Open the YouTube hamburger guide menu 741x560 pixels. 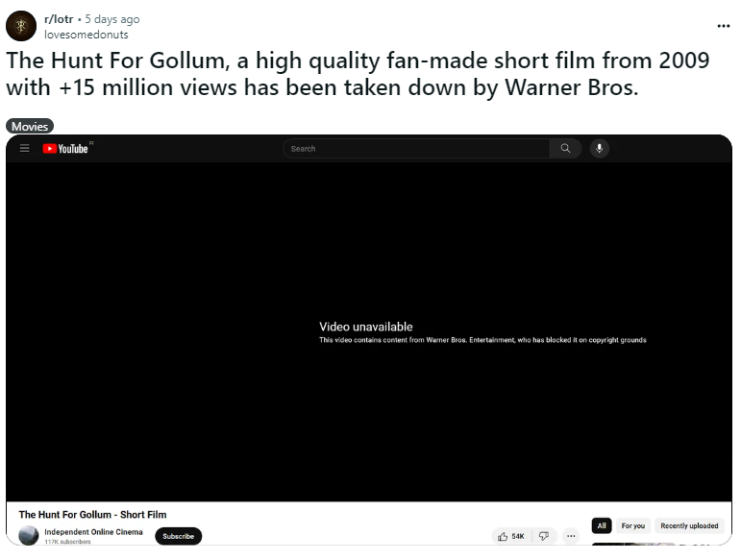25,149
